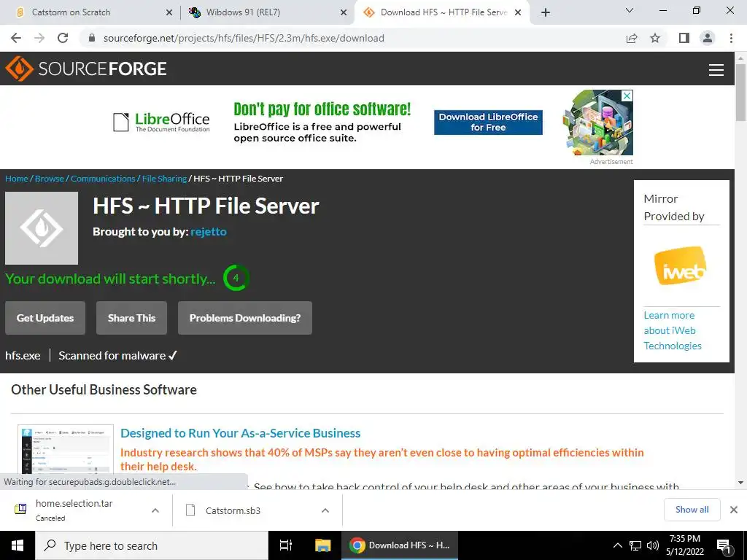This screenshot has width=747, height=560.
Task: Click the Get Updates button
Action: point(45,318)
